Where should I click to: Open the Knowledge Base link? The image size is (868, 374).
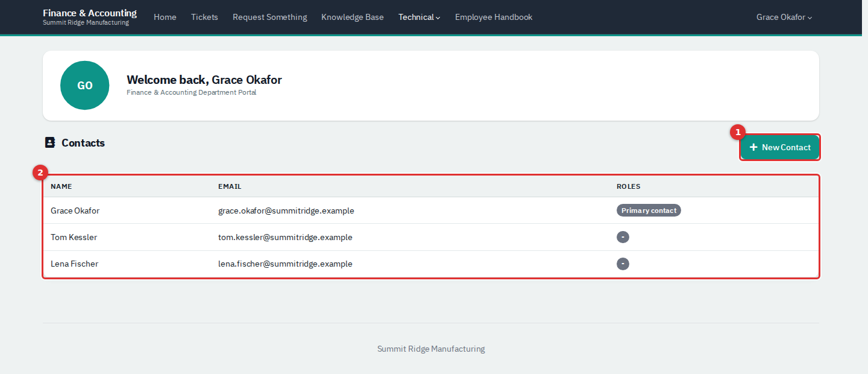353,17
